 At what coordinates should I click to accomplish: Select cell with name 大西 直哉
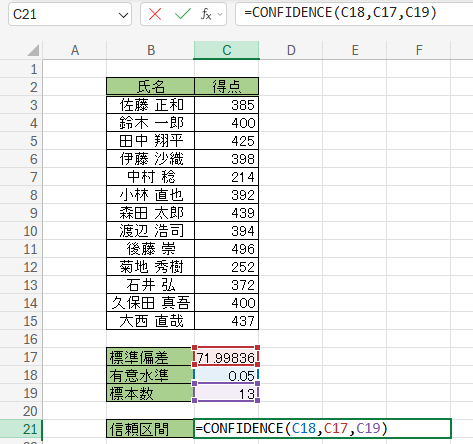pos(150,321)
